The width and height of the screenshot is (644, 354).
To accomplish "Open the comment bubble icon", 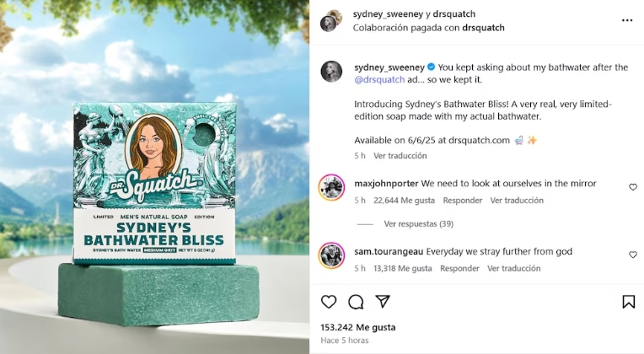I will tap(356, 302).
